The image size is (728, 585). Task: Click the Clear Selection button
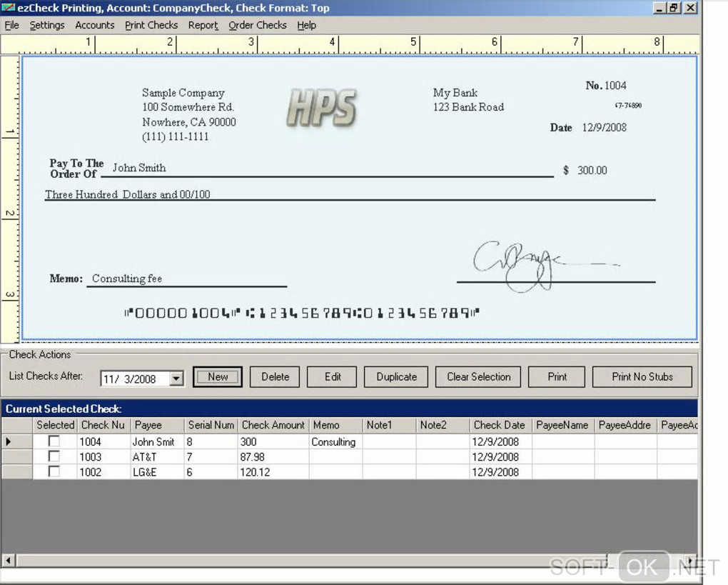coord(478,377)
